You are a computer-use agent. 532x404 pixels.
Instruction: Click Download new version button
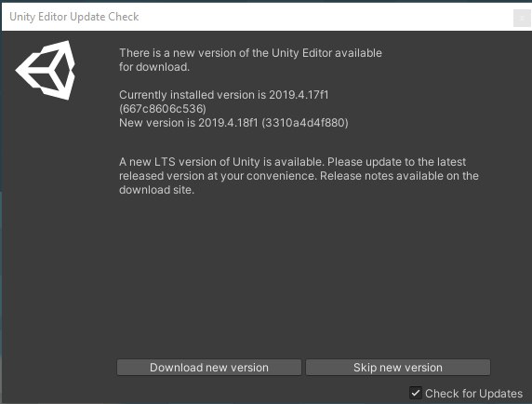click(209, 368)
